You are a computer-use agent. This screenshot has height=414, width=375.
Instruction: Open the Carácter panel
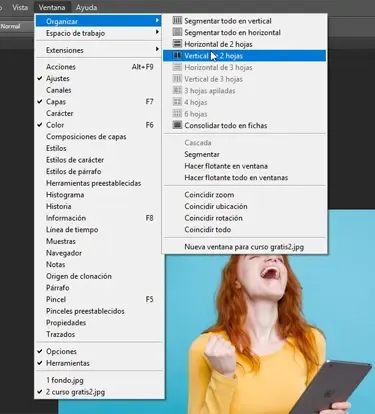(x=99, y=113)
